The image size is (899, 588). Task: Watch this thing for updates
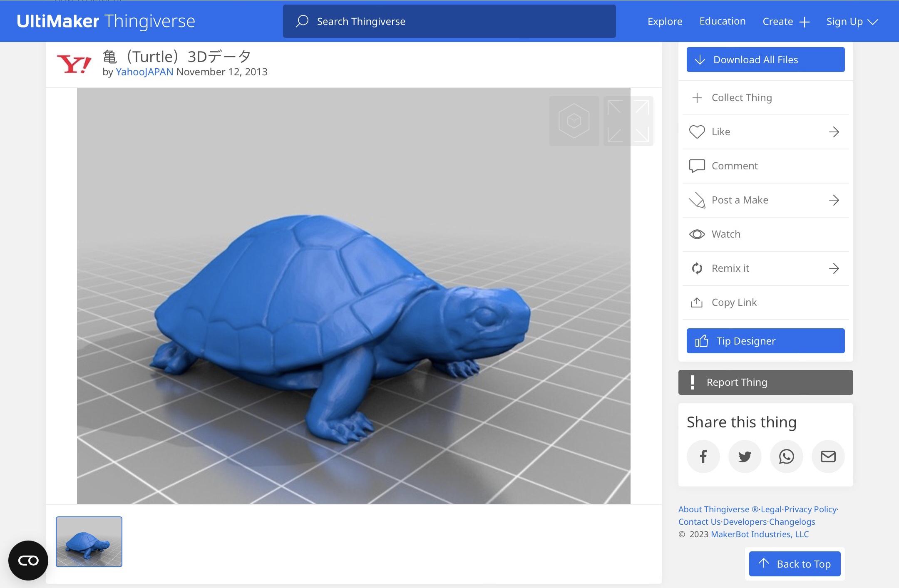tap(726, 234)
